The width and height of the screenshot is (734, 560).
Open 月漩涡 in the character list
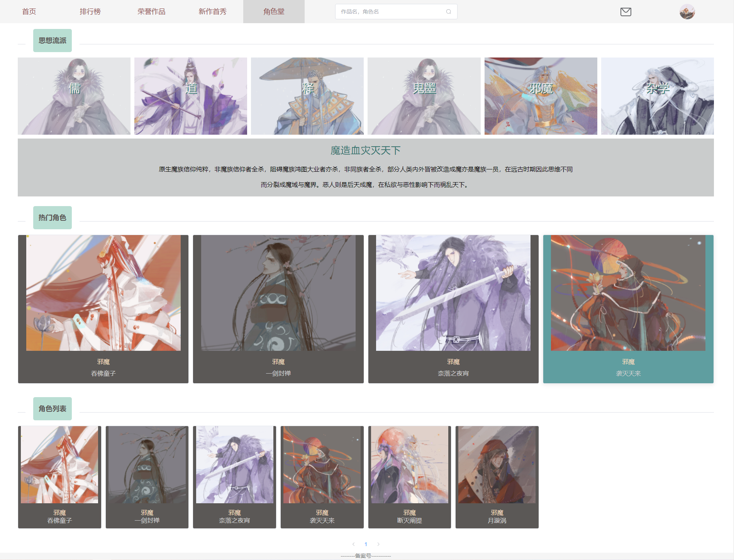point(497,477)
